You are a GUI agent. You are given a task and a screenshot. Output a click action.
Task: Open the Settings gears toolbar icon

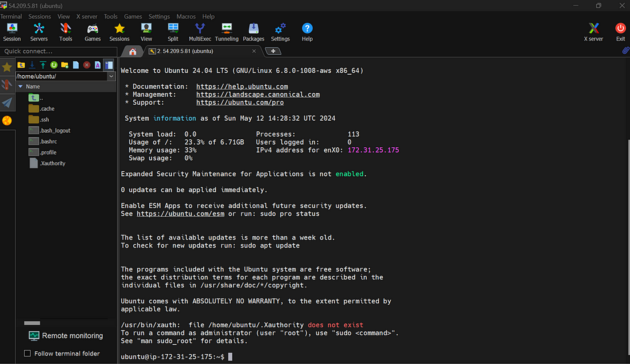(x=281, y=32)
